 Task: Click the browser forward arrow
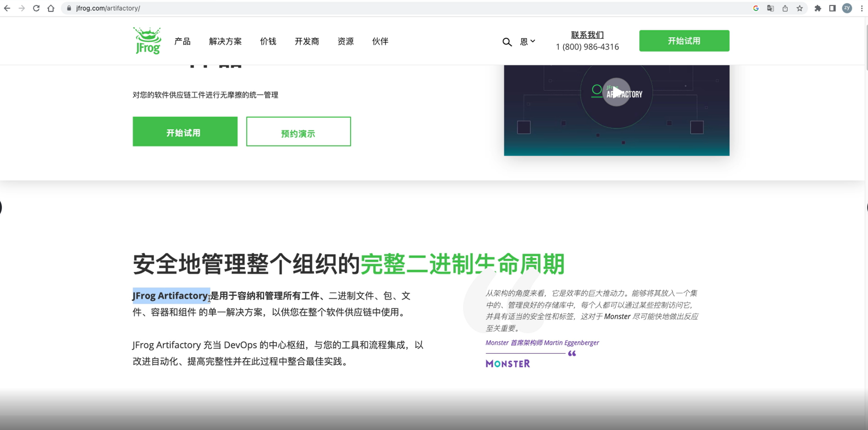tap(22, 8)
